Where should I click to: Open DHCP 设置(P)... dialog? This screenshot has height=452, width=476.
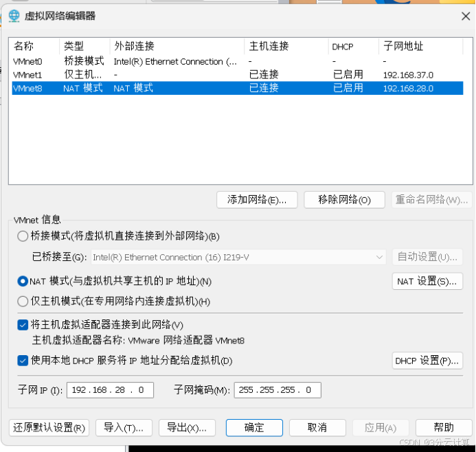(427, 361)
